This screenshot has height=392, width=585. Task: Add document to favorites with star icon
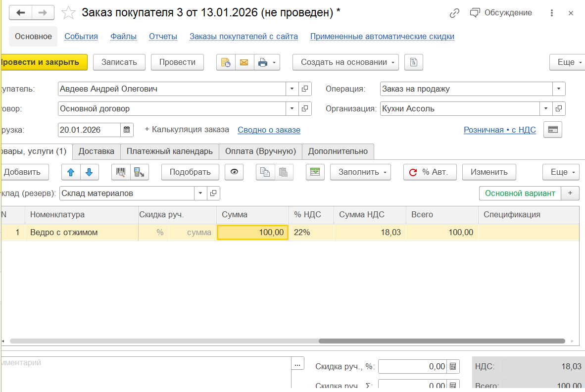(68, 13)
